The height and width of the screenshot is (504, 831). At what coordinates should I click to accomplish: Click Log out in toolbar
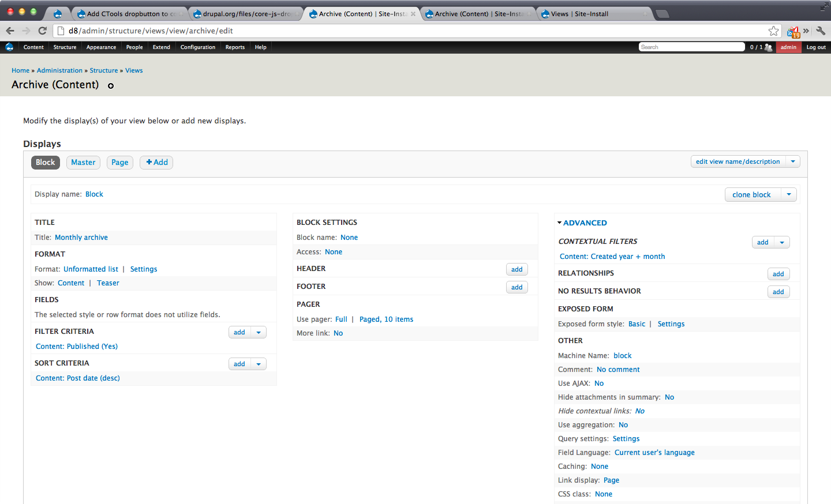tap(816, 47)
